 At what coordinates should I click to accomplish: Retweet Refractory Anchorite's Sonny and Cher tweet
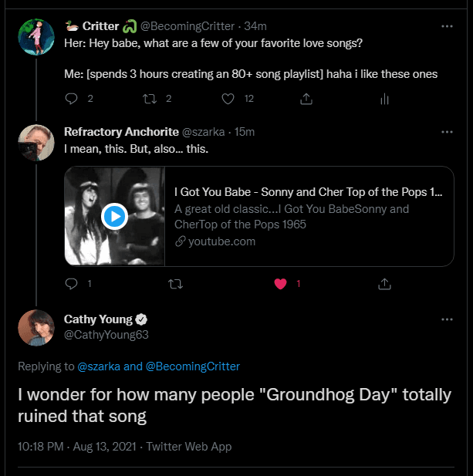[175, 284]
